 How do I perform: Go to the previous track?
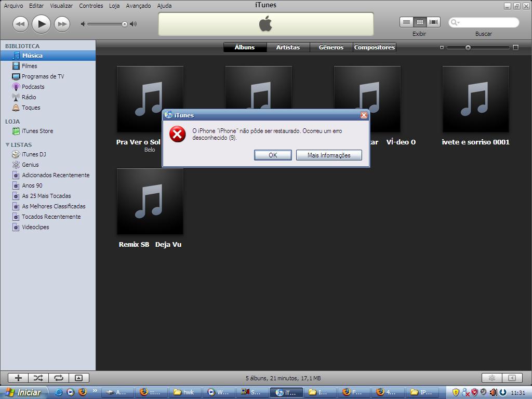pos(20,24)
